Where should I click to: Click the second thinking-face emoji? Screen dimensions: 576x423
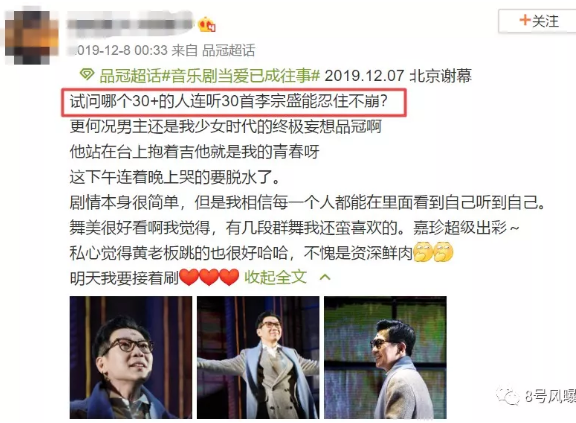(443, 252)
